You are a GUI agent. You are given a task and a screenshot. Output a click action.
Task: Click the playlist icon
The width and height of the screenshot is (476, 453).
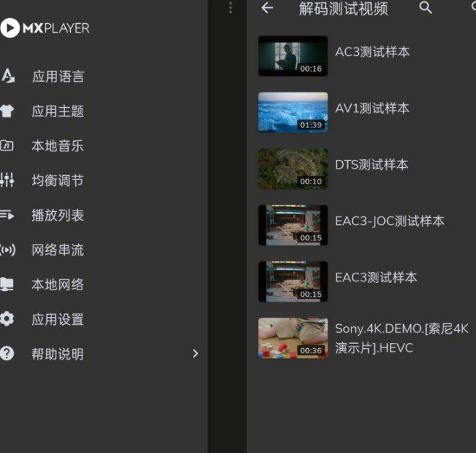(x=7, y=215)
